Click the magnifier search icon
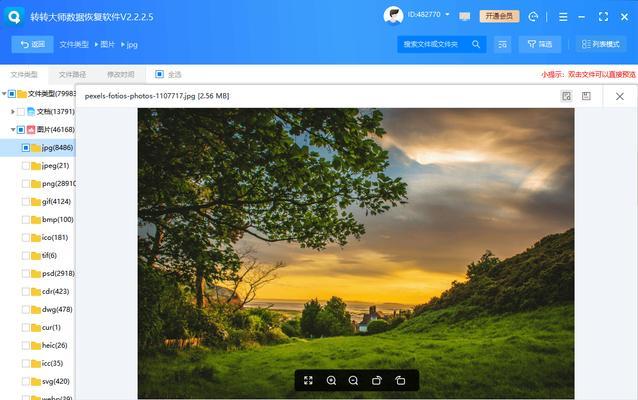 (476, 44)
